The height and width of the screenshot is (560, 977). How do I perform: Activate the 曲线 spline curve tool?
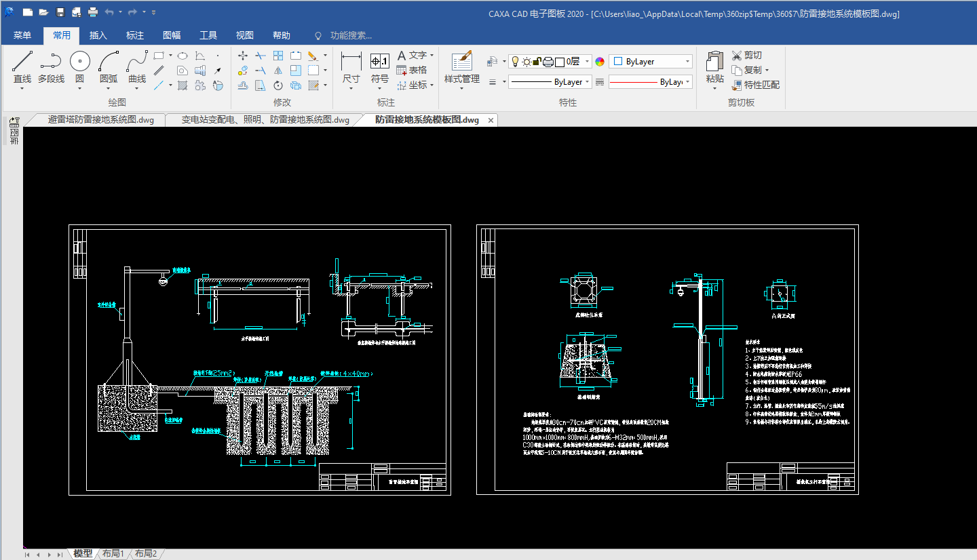(137, 68)
